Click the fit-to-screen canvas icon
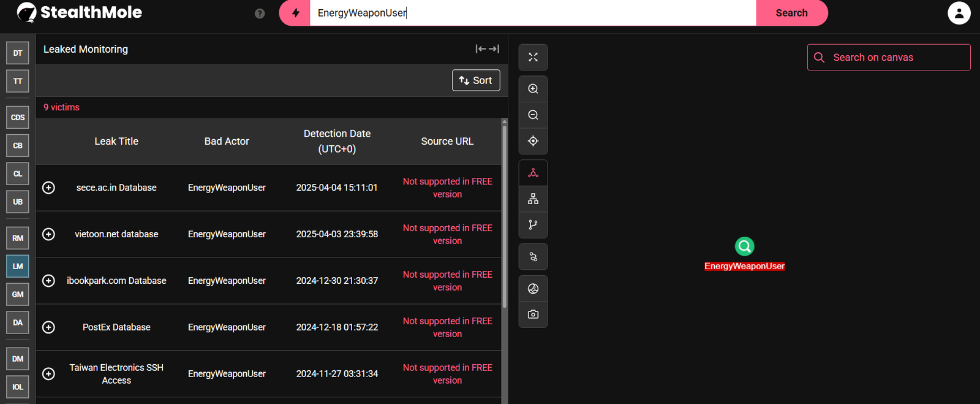 (x=533, y=57)
